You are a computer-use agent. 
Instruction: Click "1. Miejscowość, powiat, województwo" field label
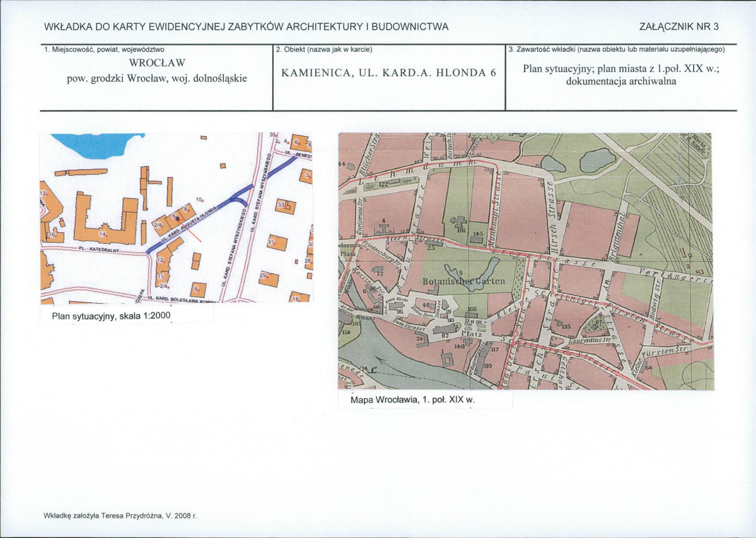tap(105, 49)
